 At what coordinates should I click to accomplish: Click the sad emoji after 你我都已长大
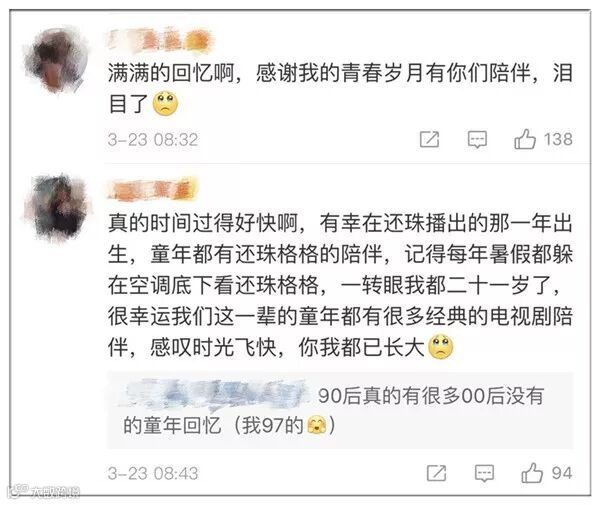[x=441, y=347]
